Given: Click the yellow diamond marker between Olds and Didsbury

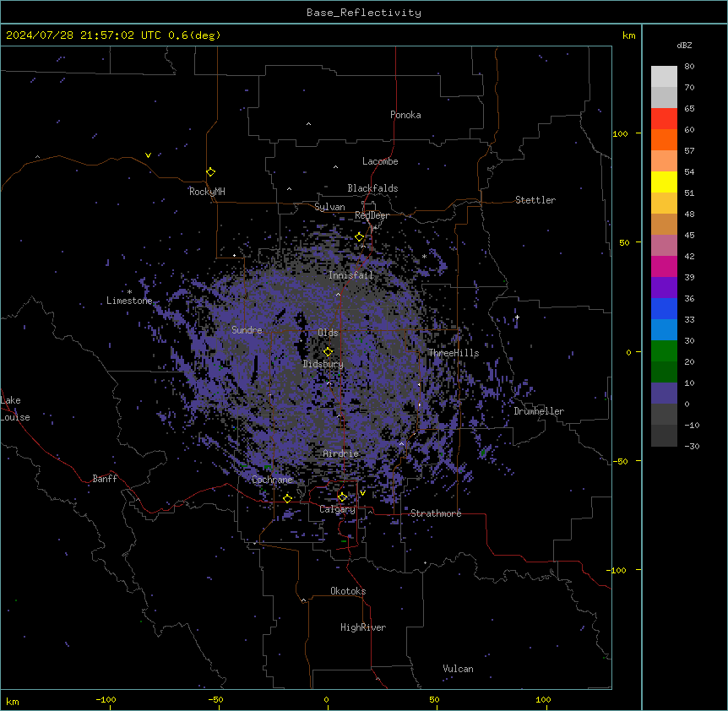Looking at the screenshot, I should [328, 352].
